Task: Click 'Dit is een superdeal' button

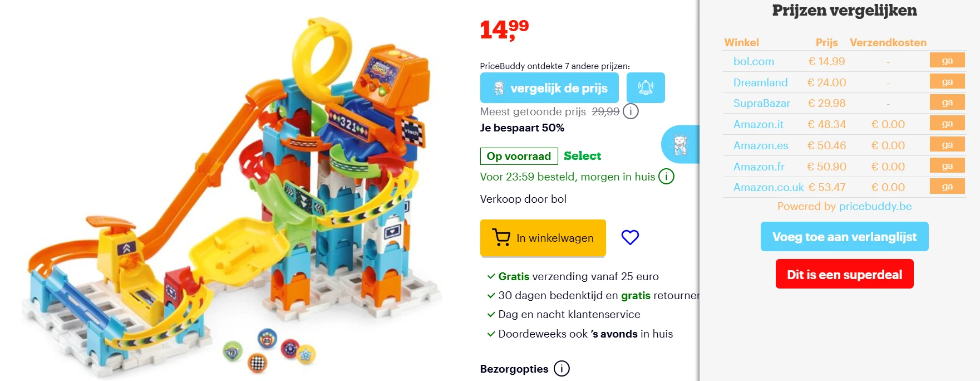Action: coord(844,274)
